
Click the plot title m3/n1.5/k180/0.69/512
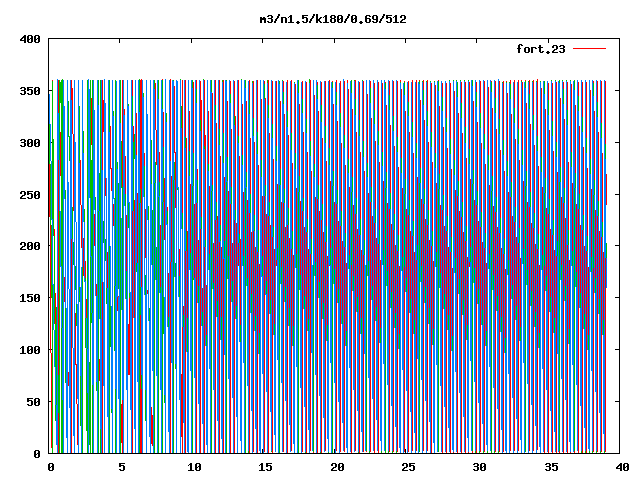333,19
